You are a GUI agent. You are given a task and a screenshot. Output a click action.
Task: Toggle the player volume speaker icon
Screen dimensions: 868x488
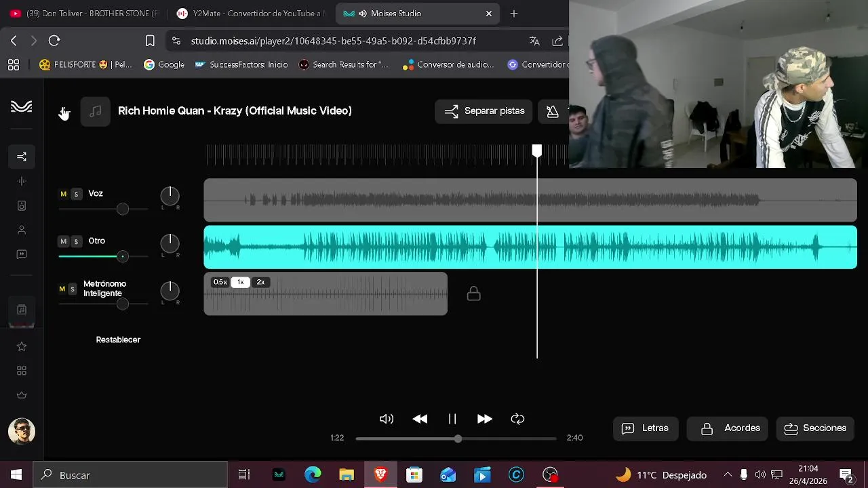pyautogui.click(x=387, y=419)
